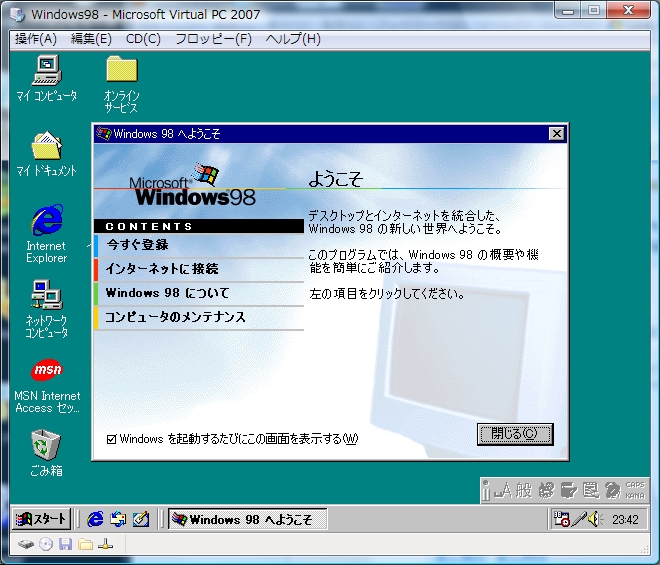660x565 pixels.
Task: Click the speaker volume tray icon
Action: [595, 519]
